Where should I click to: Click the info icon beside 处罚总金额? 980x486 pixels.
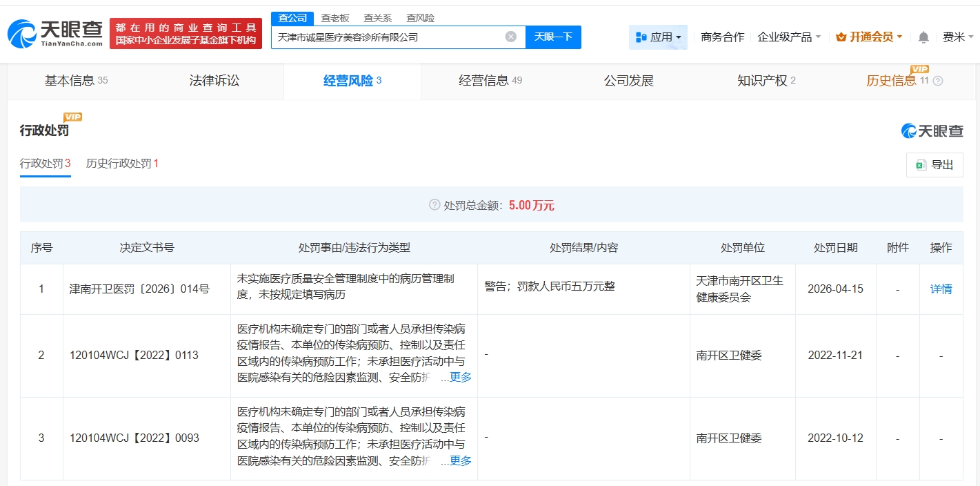[x=434, y=205]
